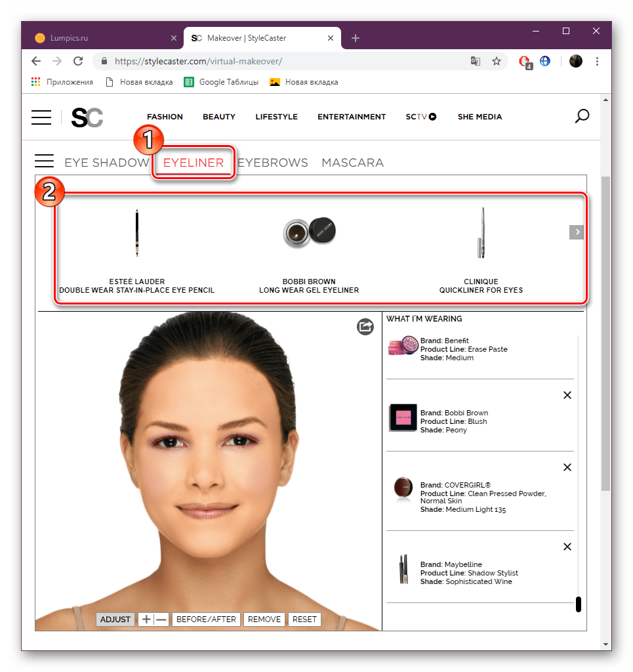Click the Maybelline Shadow Stylist thumbnail

tap(403, 569)
